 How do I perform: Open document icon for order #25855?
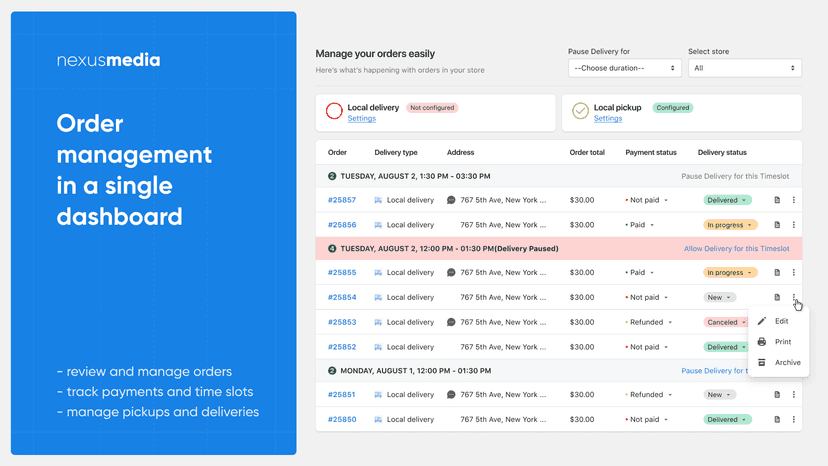[777, 273]
